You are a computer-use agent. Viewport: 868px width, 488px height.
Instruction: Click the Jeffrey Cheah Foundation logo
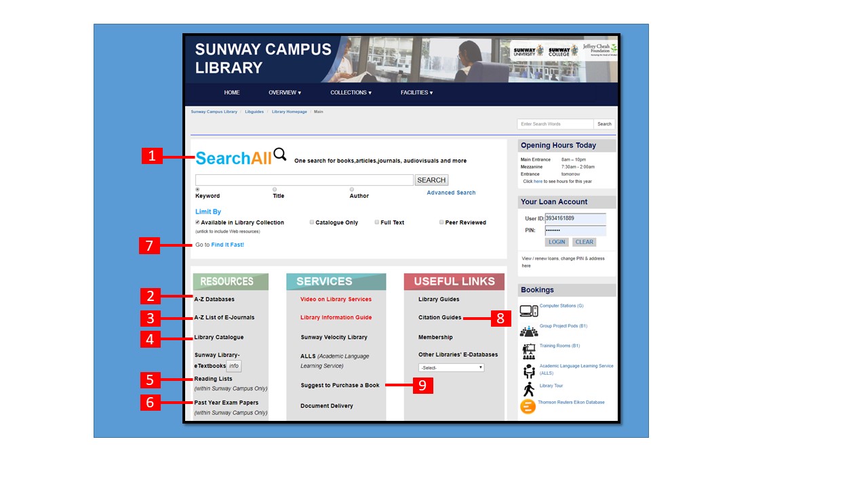click(x=599, y=49)
